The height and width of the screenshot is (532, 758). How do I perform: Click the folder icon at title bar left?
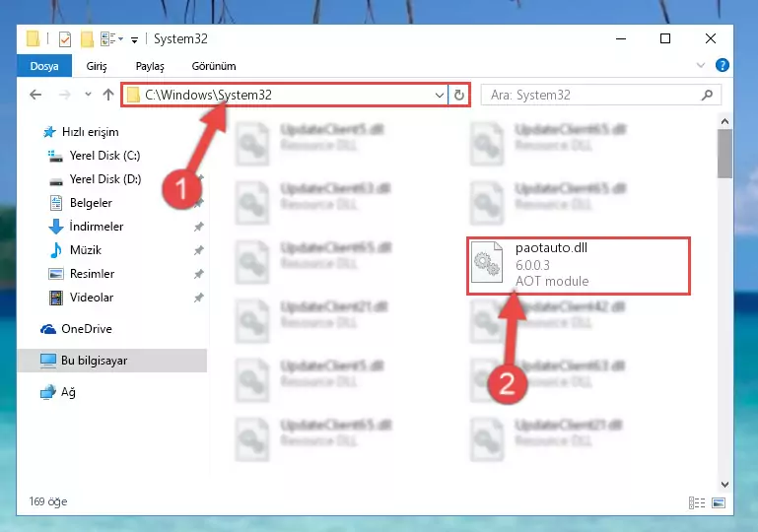pos(33,38)
